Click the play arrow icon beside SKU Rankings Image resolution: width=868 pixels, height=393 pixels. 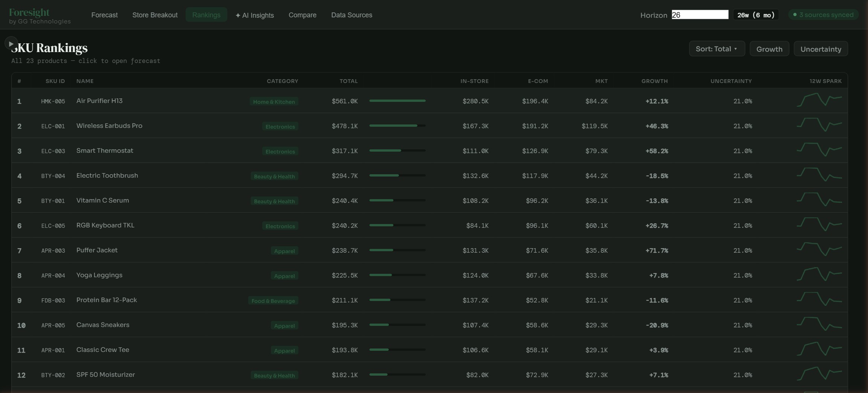pos(11,44)
